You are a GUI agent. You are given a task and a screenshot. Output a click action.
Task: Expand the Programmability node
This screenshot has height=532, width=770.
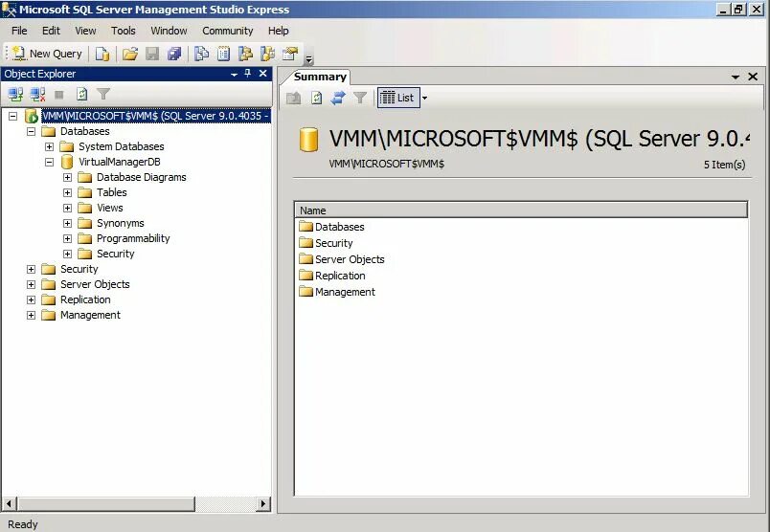tap(67, 238)
